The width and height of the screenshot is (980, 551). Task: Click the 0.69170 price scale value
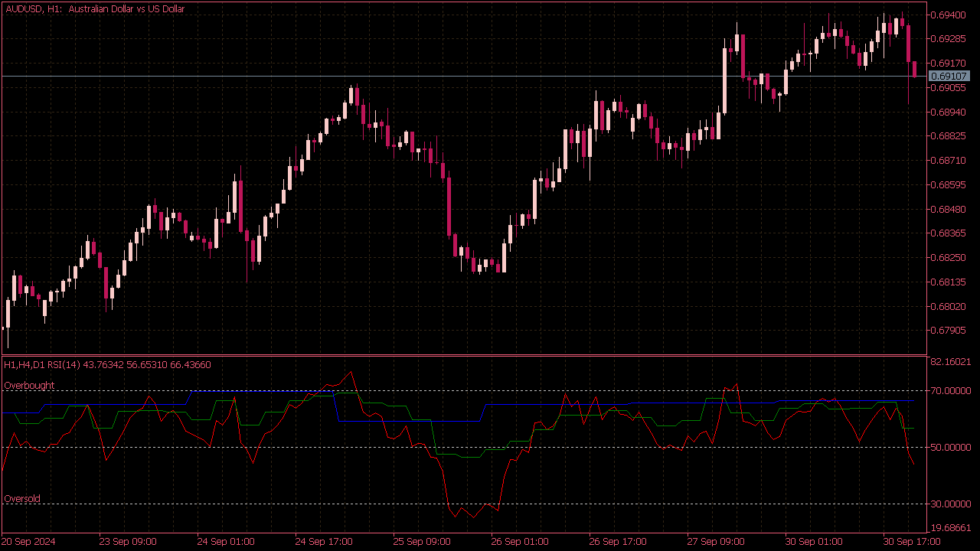tap(949, 63)
